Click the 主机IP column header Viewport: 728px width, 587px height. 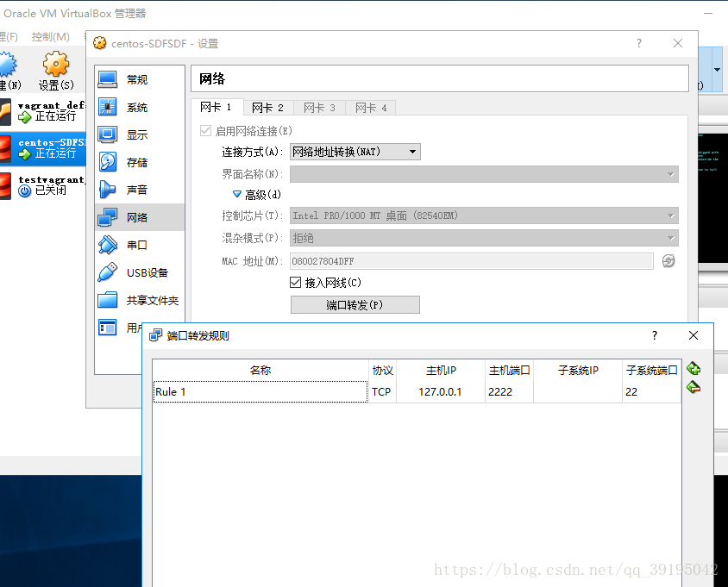[x=440, y=371]
